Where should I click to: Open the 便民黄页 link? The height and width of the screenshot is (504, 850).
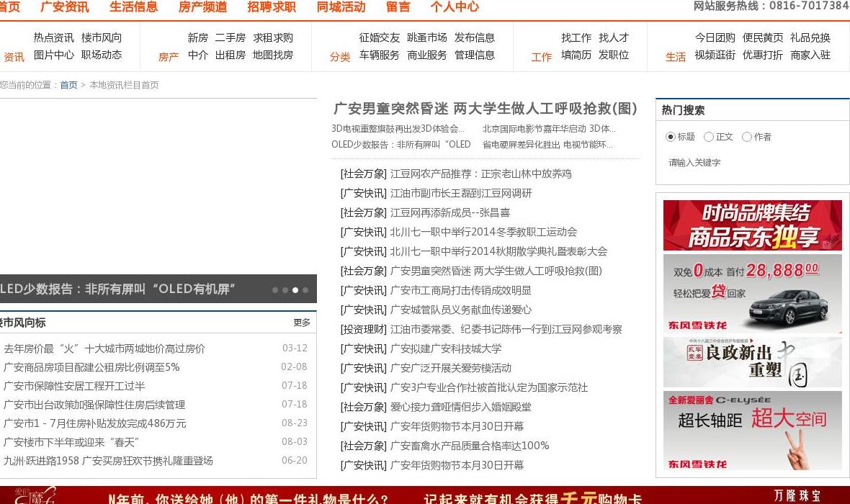763,38
